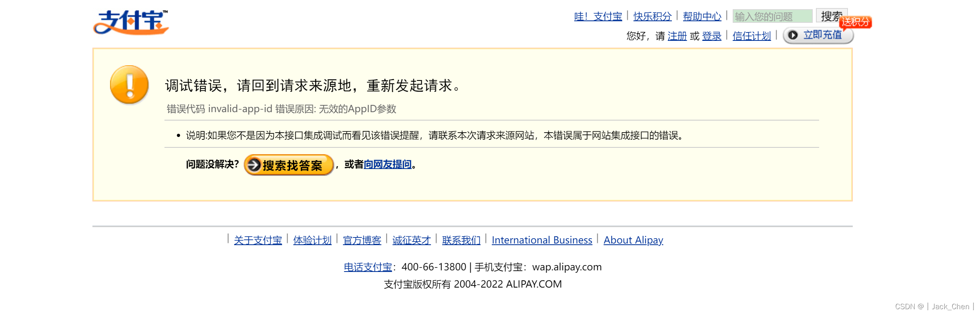Open 帮助中心 help center link

coord(702,16)
